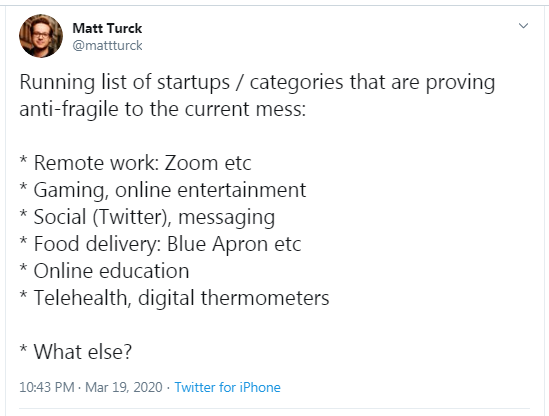Open the Twitter for iPhone source link

point(228,387)
